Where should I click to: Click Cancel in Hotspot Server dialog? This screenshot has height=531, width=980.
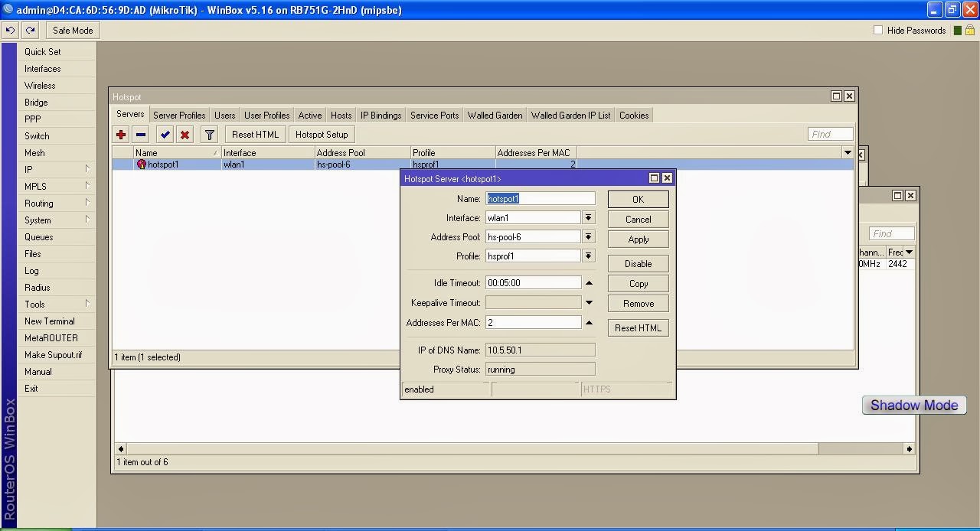[x=638, y=219]
